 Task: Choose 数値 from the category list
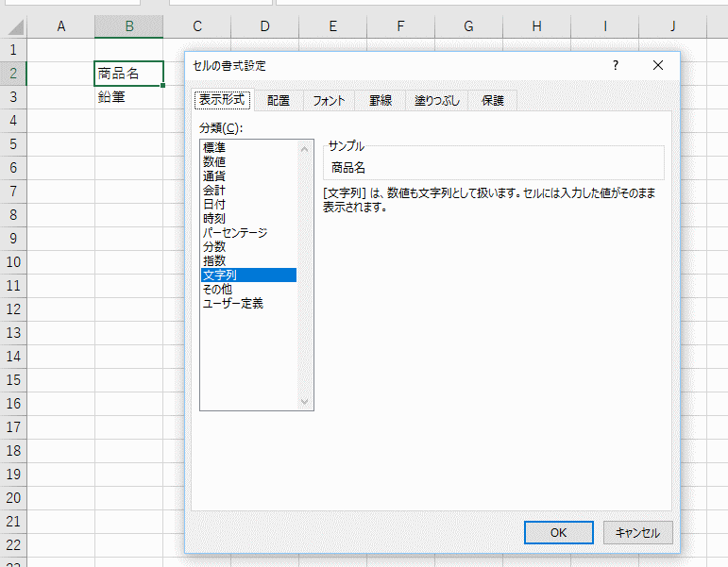coord(213,162)
